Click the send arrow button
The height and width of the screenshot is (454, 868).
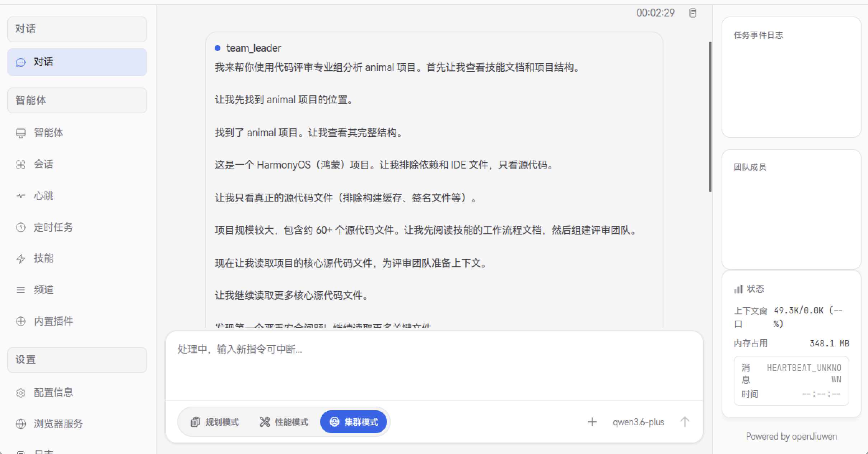point(685,422)
